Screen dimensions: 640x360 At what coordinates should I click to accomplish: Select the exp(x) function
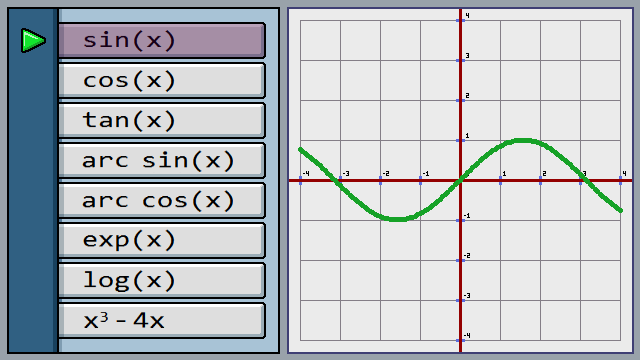click(162, 240)
